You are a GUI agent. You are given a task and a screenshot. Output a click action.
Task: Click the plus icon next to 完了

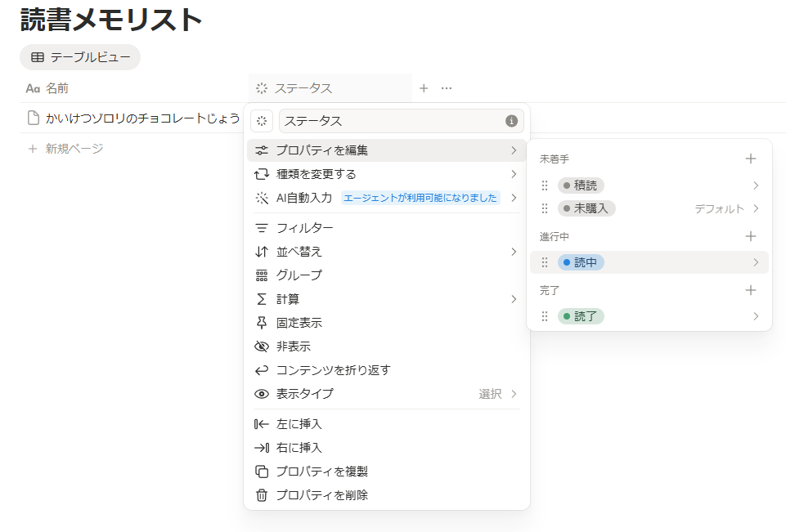click(750, 290)
